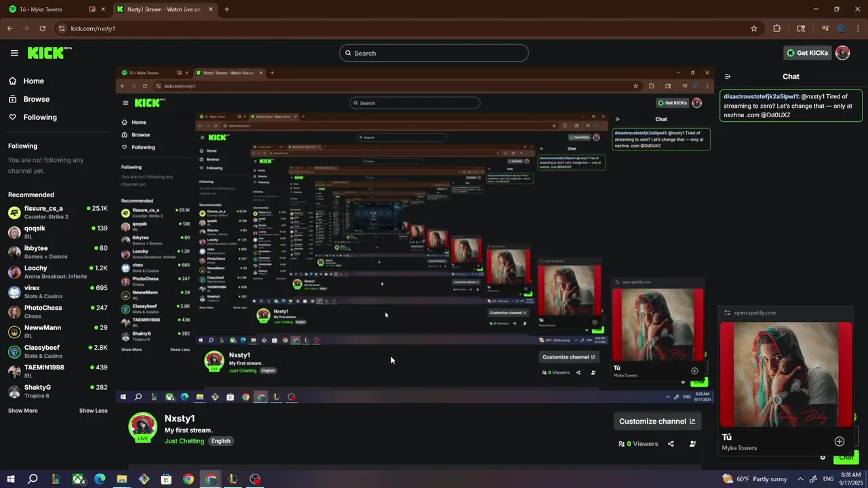Viewport: 868px width, 488px height.
Task: Click the Get KICKs button
Action: point(807,53)
